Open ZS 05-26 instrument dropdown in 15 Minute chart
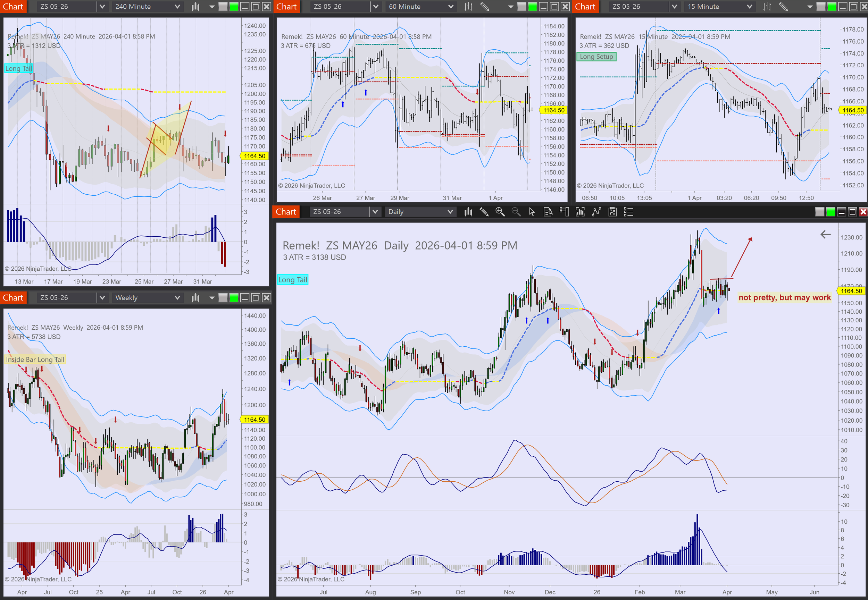Image resolution: width=868 pixels, height=600 pixels. (x=674, y=7)
